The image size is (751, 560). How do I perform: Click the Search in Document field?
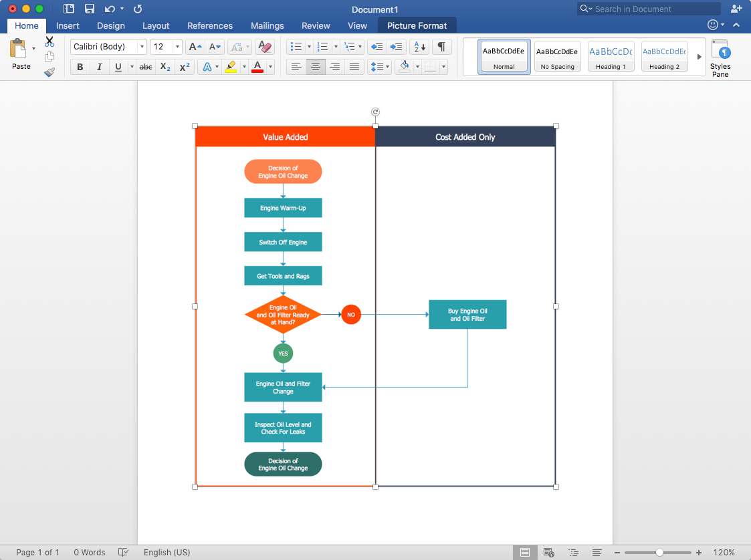[x=649, y=9]
